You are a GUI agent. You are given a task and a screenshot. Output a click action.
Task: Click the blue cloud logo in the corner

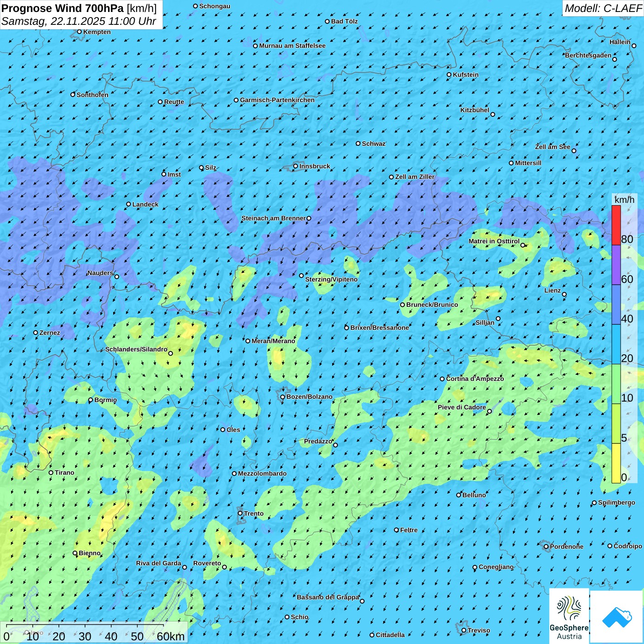(617, 617)
